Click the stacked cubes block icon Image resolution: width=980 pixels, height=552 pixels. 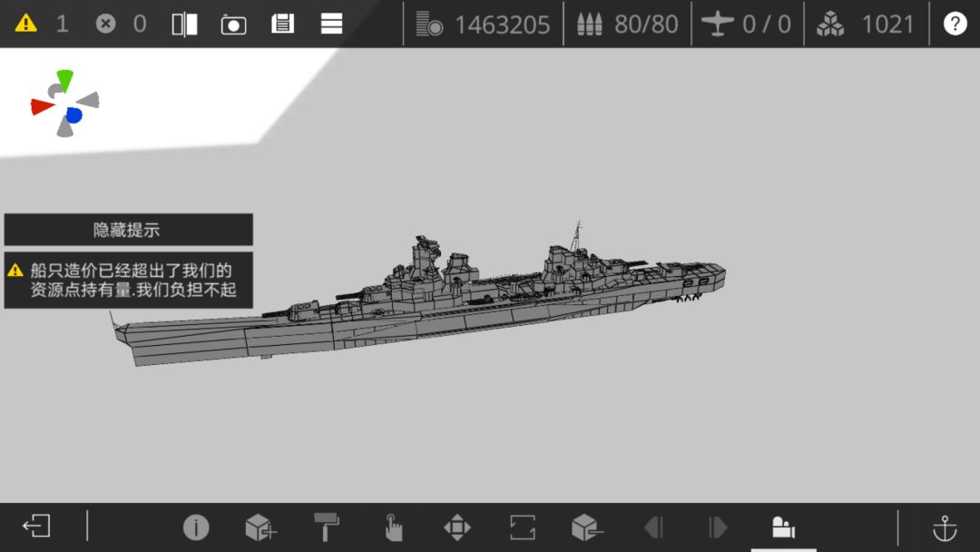pyautogui.click(x=830, y=25)
